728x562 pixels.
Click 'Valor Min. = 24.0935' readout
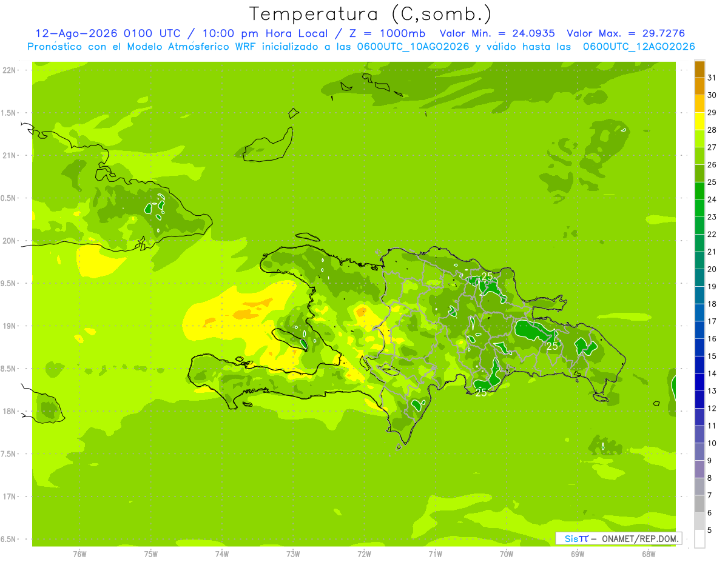pos(497,33)
